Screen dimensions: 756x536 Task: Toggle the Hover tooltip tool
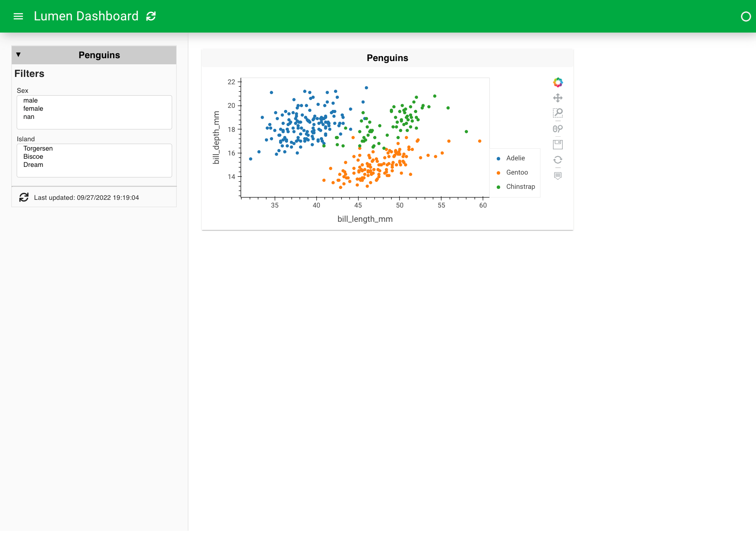click(558, 175)
